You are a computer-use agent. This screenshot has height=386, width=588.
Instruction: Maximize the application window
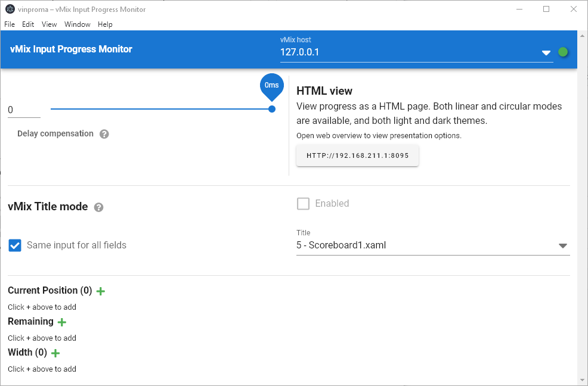[x=546, y=9]
